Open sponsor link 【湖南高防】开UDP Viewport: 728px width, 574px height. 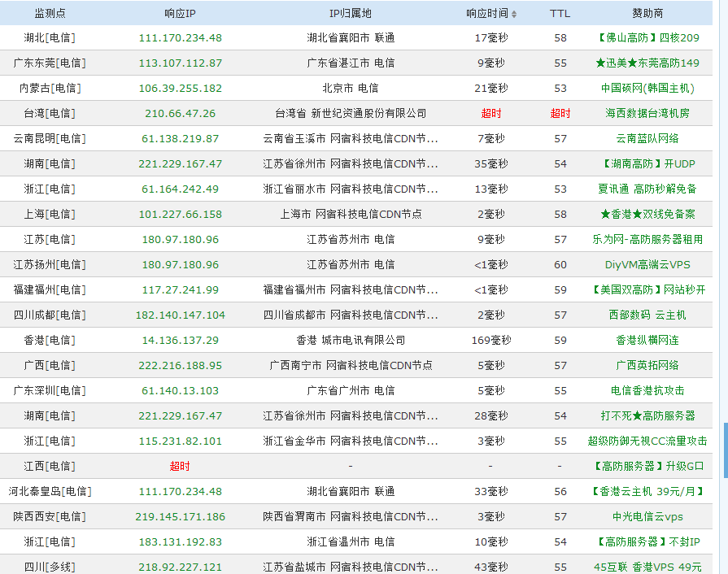647,163
